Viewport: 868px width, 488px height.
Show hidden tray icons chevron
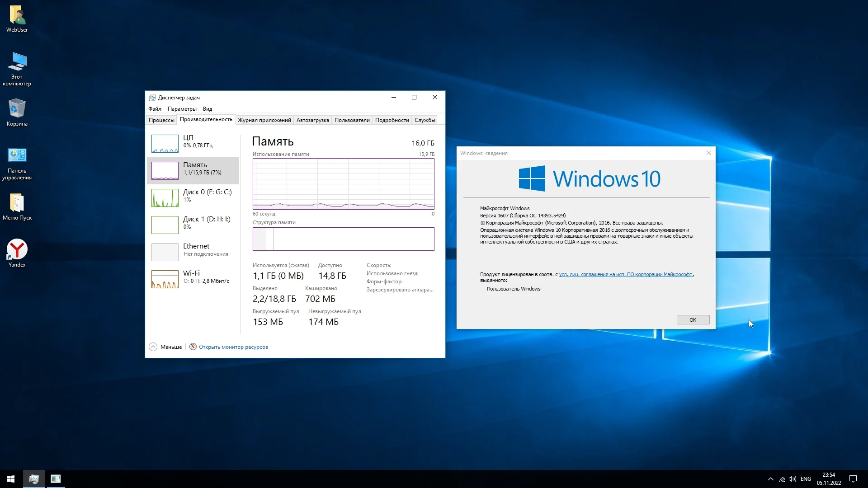pos(770,479)
